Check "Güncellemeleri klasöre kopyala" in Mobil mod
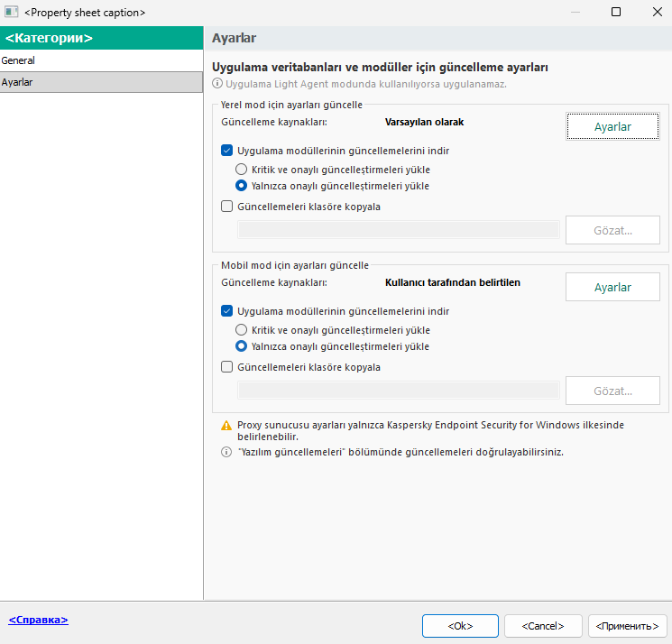The width and height of the screenshot is (672, 644). (x=227, y=367)
